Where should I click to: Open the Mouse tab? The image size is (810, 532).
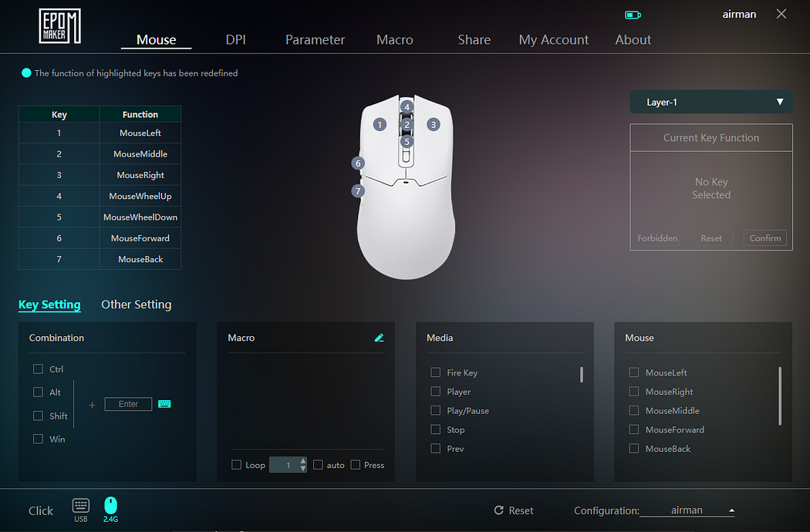tap(156, 40)
